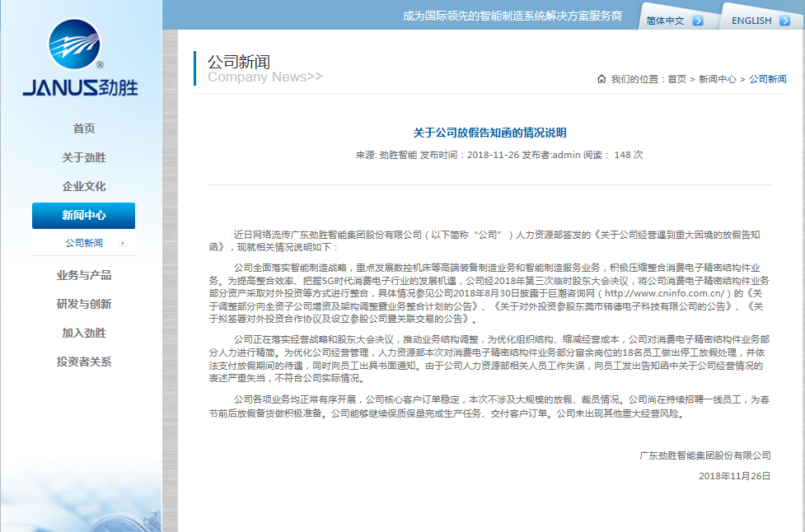Screen dimensions: 805x532
Task: Navigate to 加入劲胜 page
Action: [83, 333]
